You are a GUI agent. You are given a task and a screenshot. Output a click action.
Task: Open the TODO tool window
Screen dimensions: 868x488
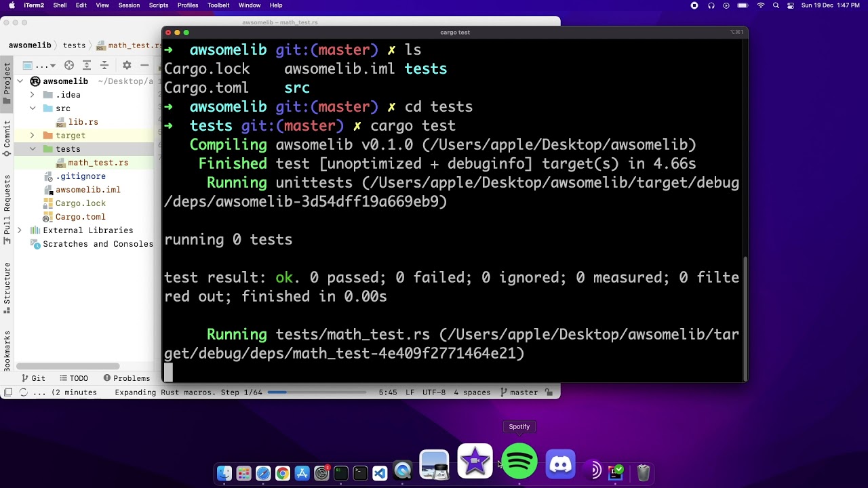coord(73,378)
